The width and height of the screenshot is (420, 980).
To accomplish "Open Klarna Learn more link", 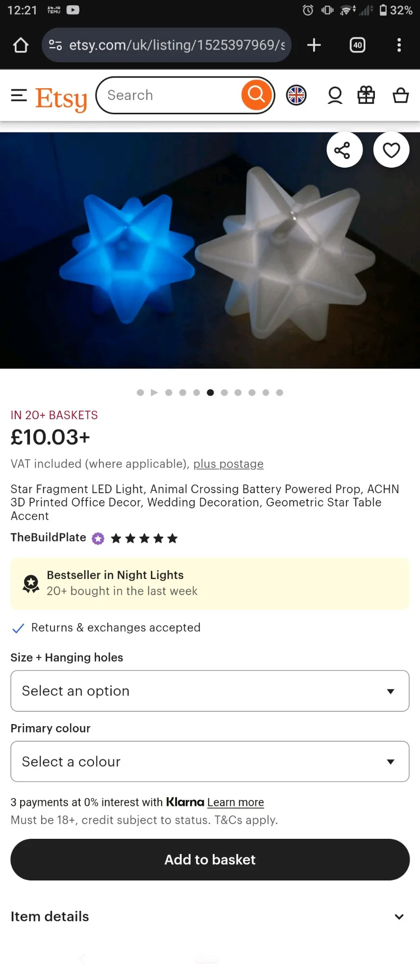I will pyautogui.click(x=235, y=802).
